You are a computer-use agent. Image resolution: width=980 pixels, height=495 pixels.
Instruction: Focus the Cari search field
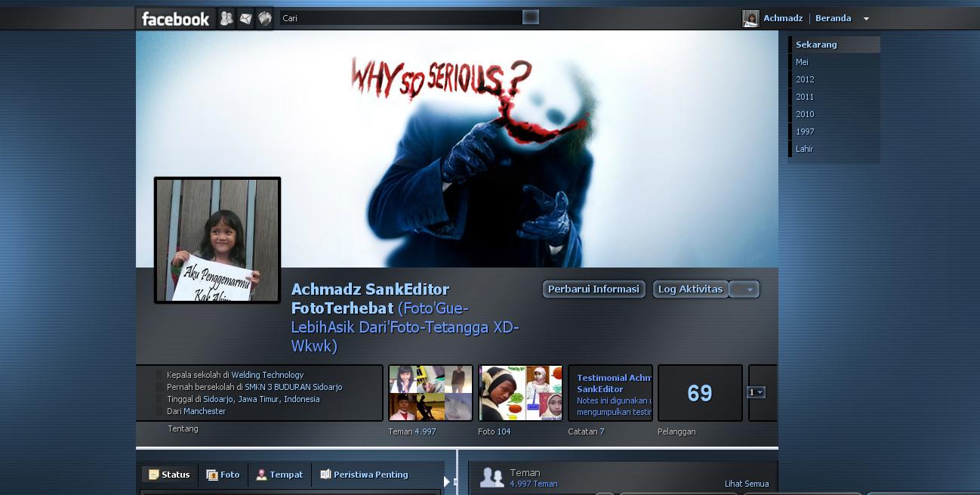pos(401,17)
